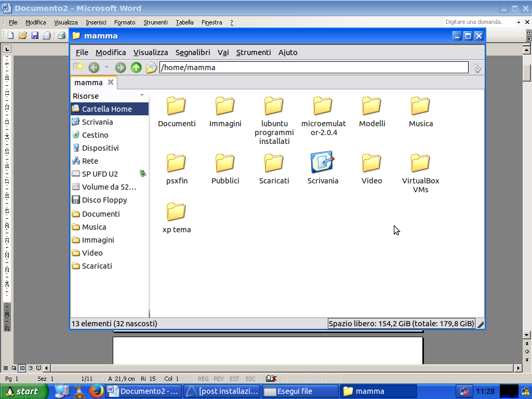Click the Save icon in Word toolbar
Viewport: 532px width, 399px height.
[x=35, y=36]
